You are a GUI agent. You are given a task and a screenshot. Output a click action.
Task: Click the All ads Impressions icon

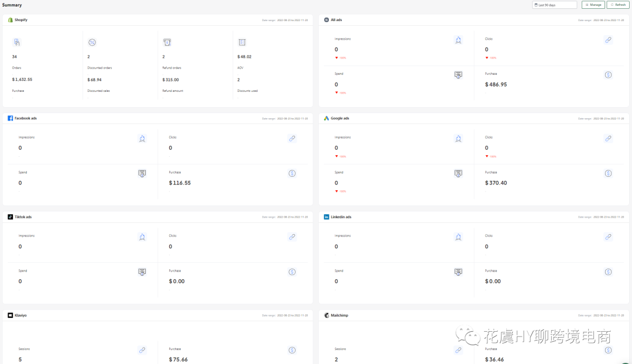(458, 40)
